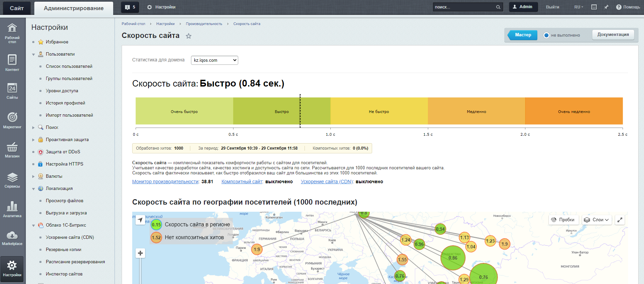This screenshot has width=644, height=284.
Task: Open the Композитный сайт link
Action: click(242, 182)
